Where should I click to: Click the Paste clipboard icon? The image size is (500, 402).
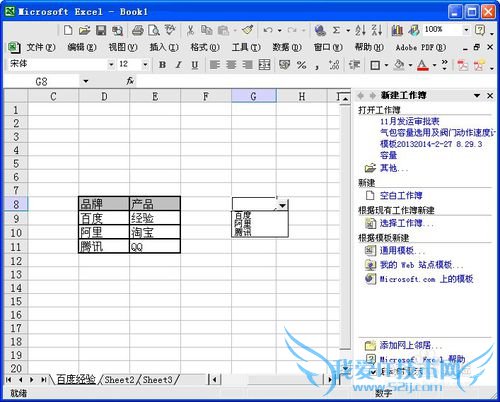pos(223,30)
